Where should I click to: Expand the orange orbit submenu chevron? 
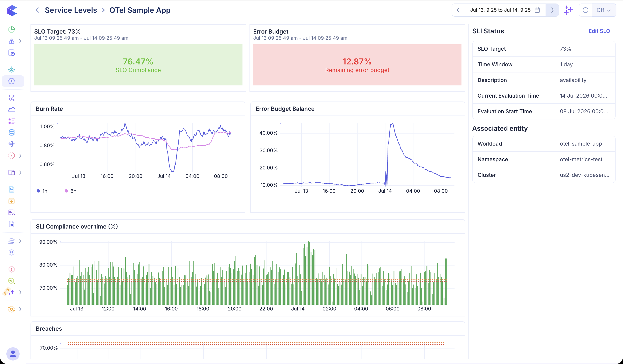[20, 309]
